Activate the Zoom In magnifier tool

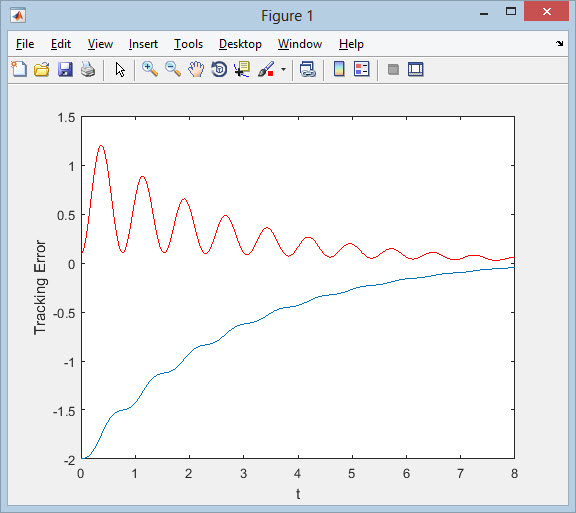150,69
